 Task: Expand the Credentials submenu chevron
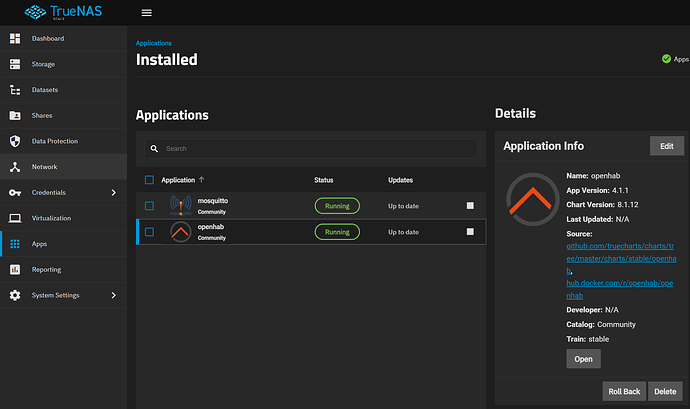point(114,192)
